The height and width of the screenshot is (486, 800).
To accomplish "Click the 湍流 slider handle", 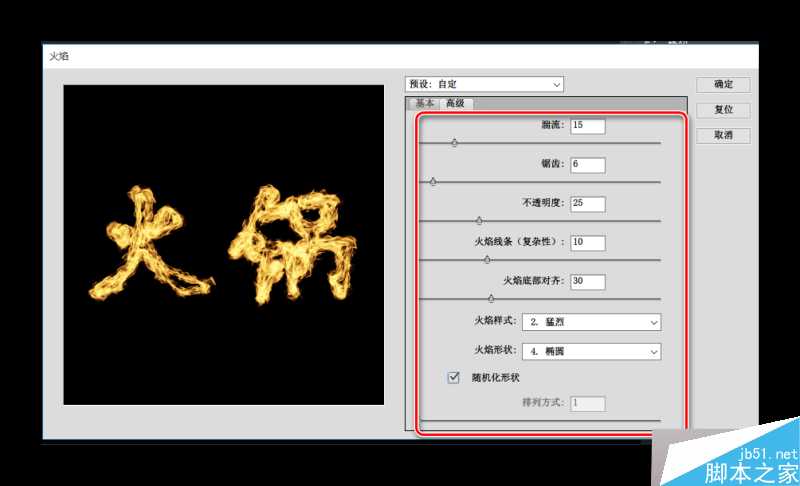I will [454, 143].
